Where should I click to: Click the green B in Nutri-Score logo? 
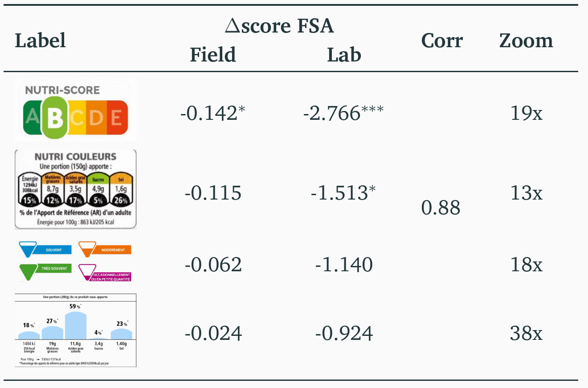point(55,118)
